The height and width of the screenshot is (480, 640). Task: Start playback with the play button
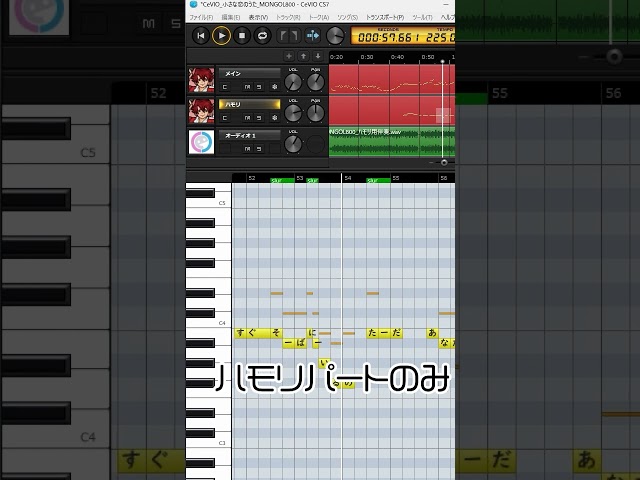pos(221,36)
